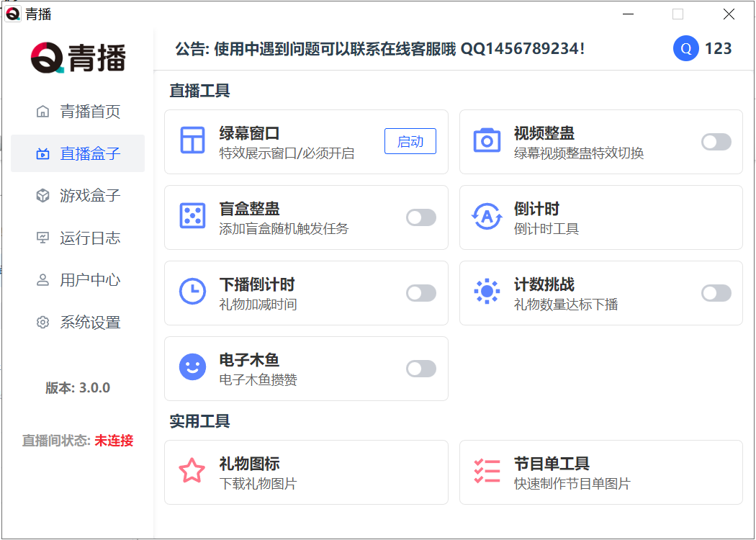Click the 启动 button for 绿幕窗口
This screenshot has width=756, height=540.
[410, 141]
